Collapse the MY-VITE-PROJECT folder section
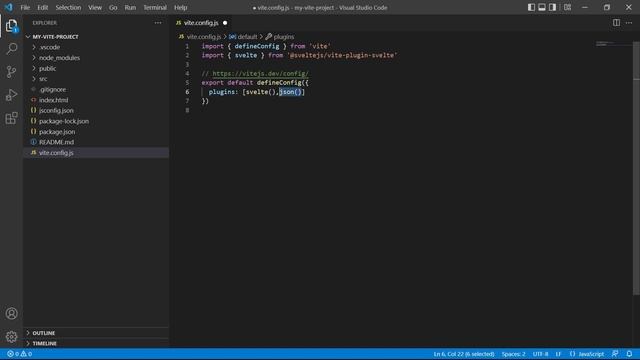 pos(96,37)
